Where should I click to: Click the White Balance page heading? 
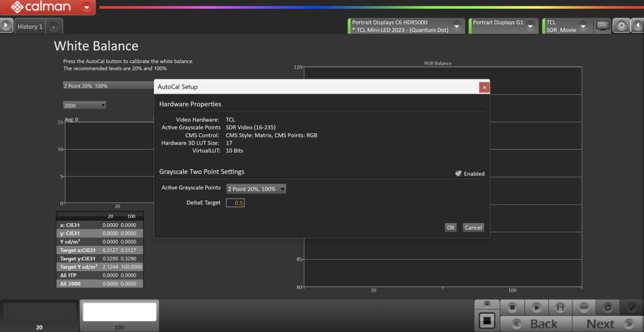pyautogui.click(x=96, y=46)
